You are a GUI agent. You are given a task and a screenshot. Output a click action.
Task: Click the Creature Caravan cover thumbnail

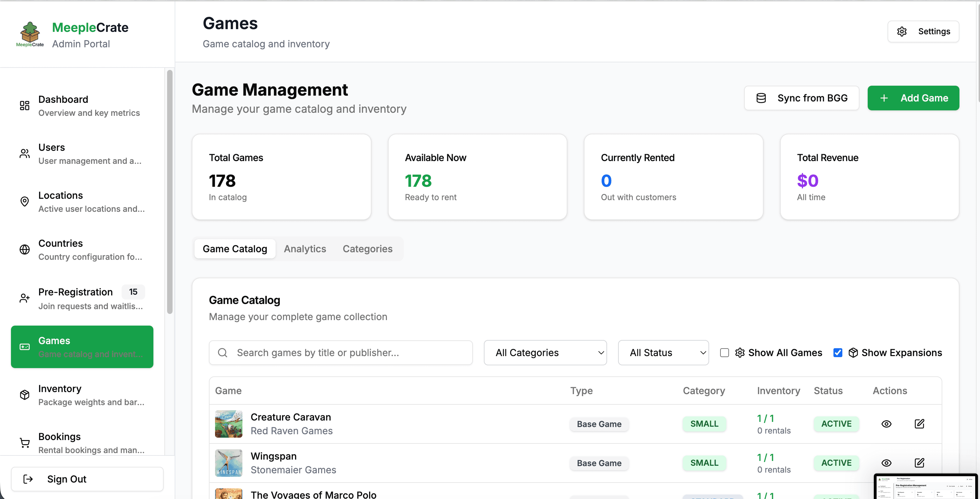tap(229, 424)
